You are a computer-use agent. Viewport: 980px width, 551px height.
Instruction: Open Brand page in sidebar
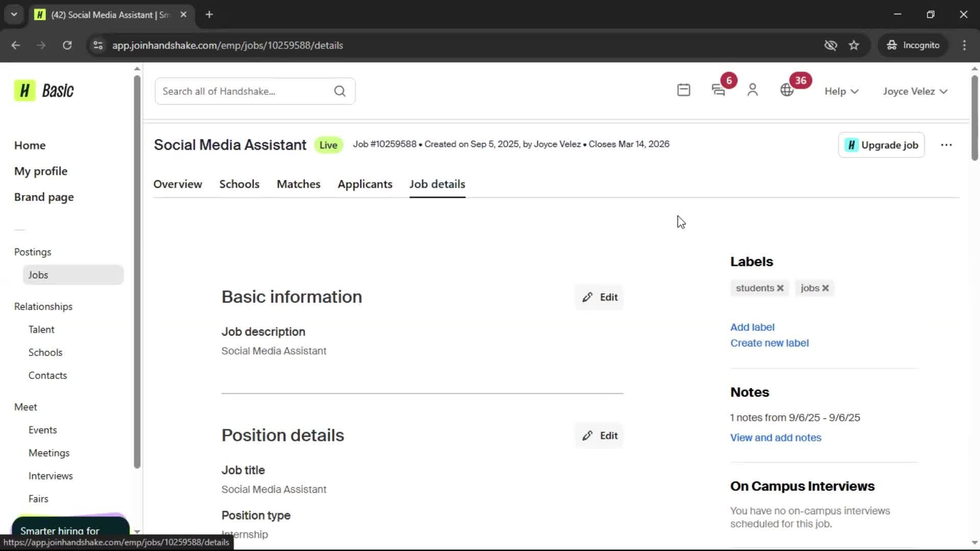click(x=44, y=197)
